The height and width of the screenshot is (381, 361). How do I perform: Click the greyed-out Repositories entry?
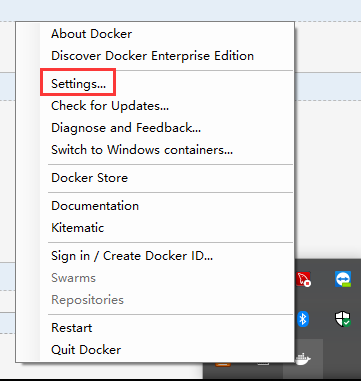click(x=87, y=300)
